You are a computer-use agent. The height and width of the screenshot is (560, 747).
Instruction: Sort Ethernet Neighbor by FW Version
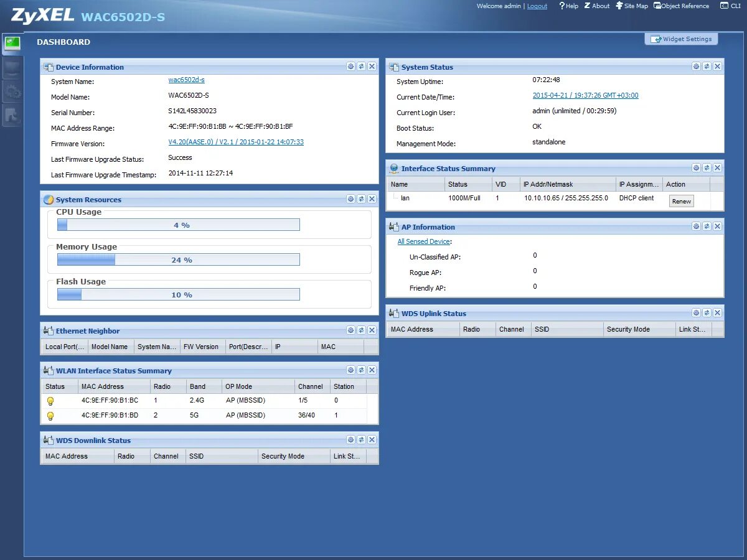click(202, 347)
